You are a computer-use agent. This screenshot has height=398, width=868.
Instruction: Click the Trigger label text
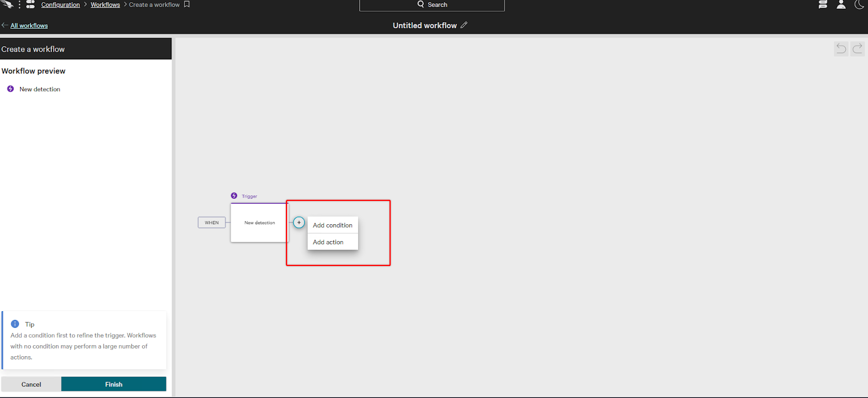click(250, 196)
